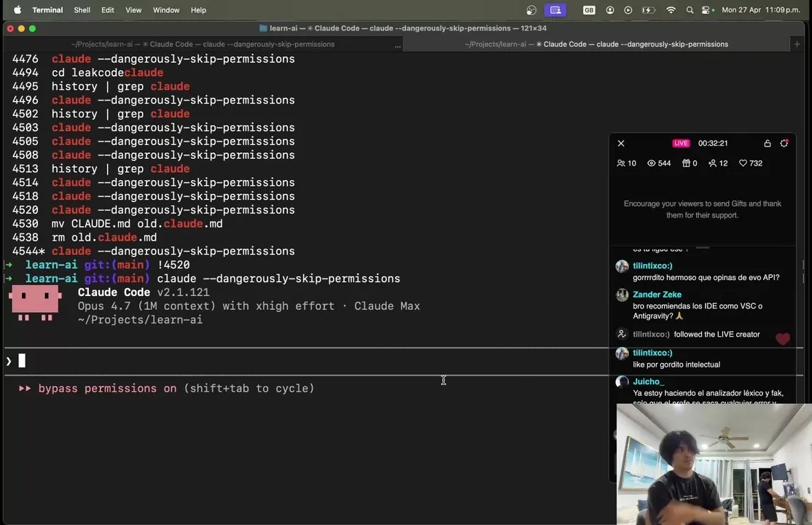Click the purple screen sharing menu bar icon
Viewport: 812px width, 525px height.
[x=555, y=10]
